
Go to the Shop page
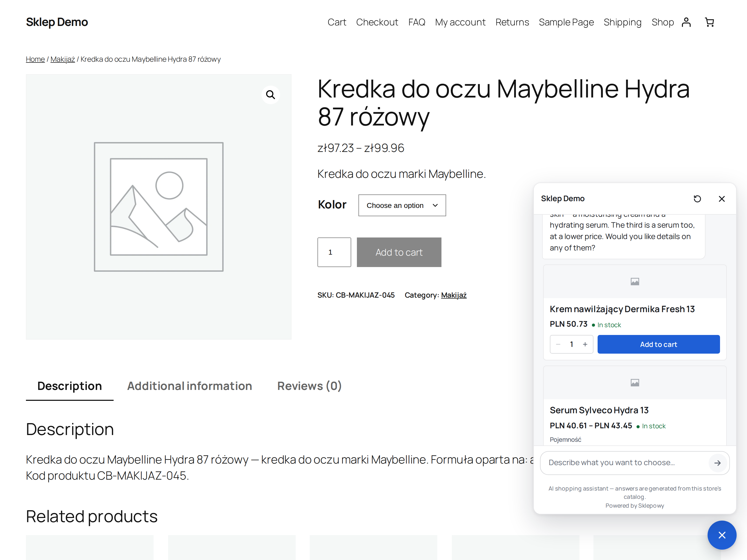663,22
